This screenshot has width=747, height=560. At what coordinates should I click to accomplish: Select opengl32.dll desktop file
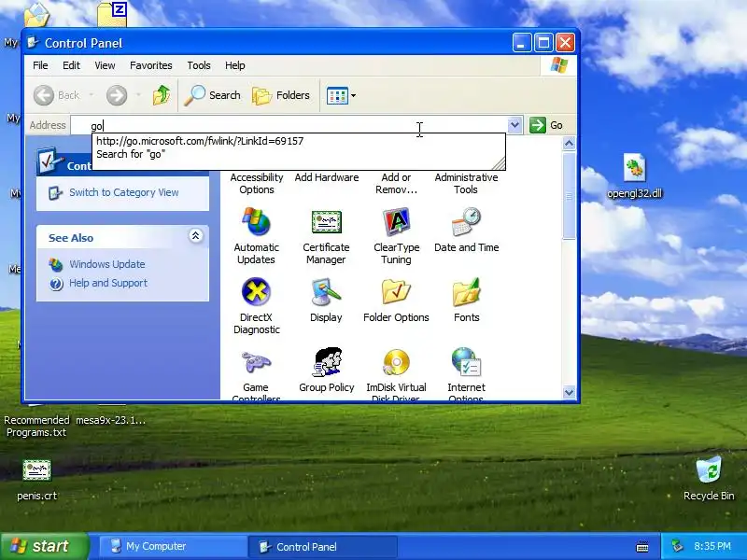tap(635, 175)
